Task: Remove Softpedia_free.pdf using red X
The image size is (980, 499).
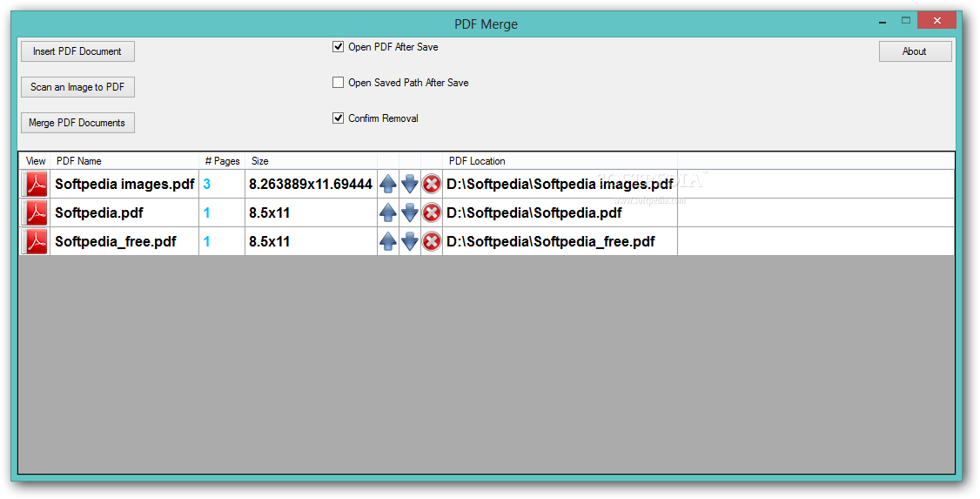Action: coord(431,241)
